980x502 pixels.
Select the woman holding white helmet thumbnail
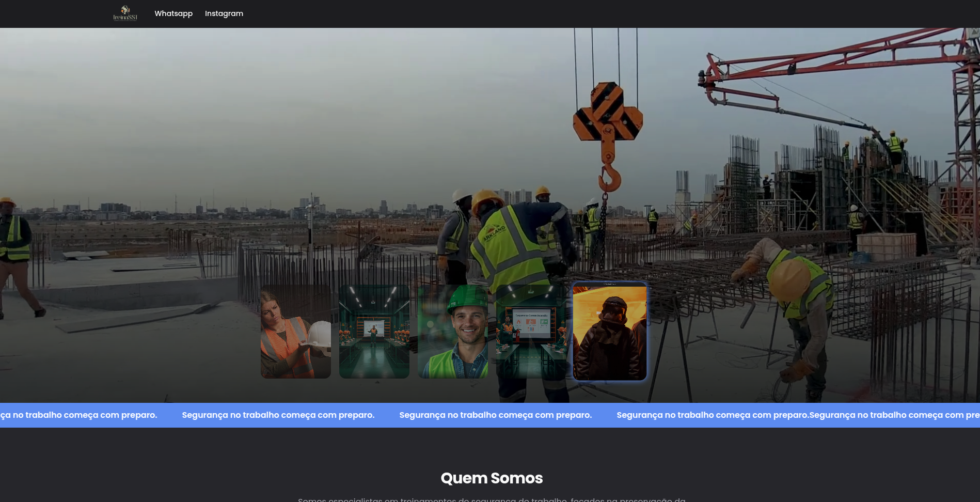pos(296,332)
